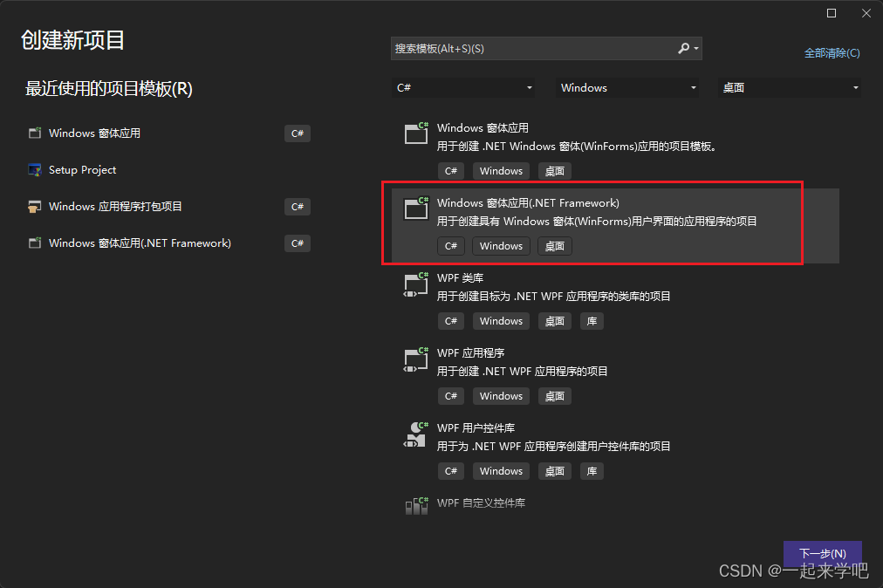This screenshot has width=883, height=588.
Task: Click the Windows 窗体应用(.NET Framework) recent template icon
Action: coord(35,243)
